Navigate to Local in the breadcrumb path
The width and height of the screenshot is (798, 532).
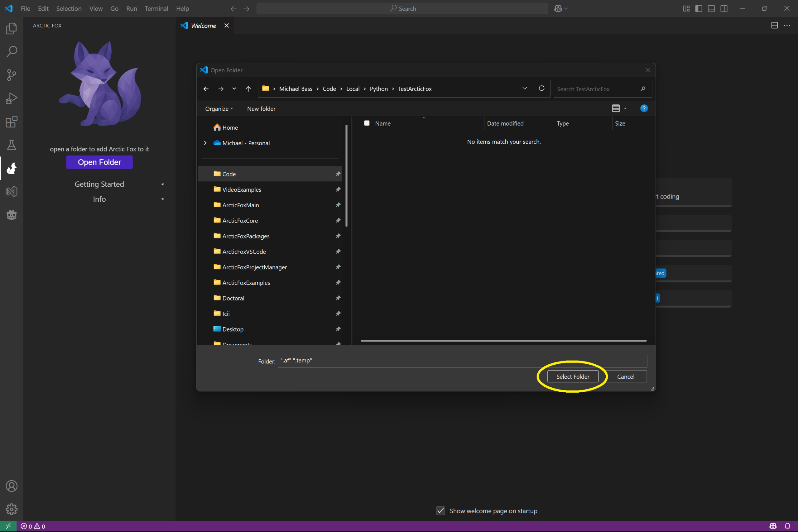[353, 89]
